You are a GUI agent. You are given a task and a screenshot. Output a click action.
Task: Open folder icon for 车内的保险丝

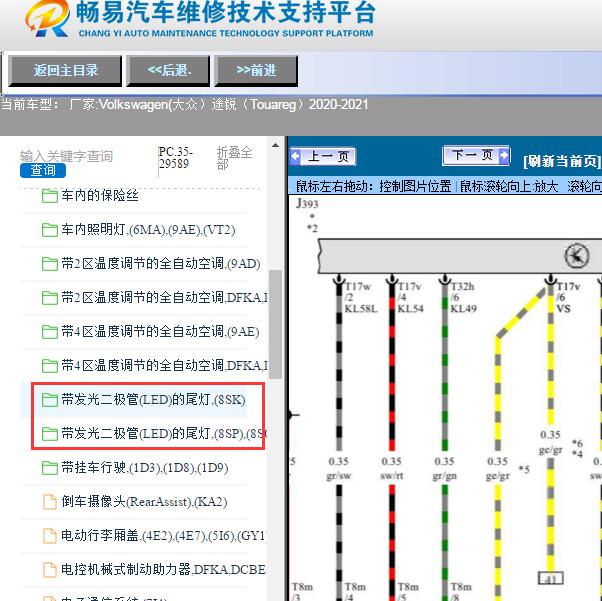tap(50, 196)
